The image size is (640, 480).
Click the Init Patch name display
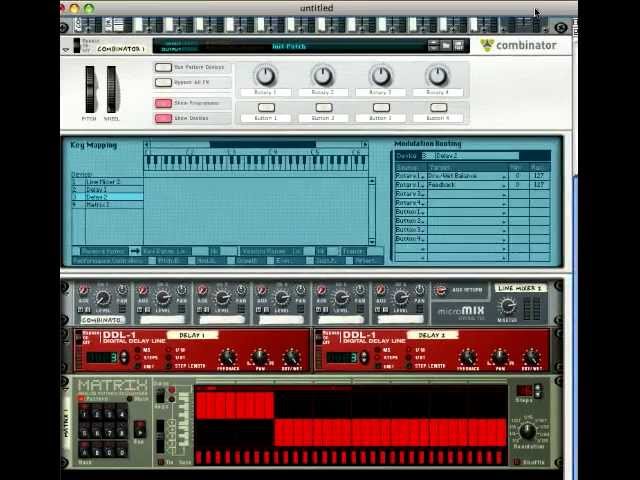tap(289, 47)
